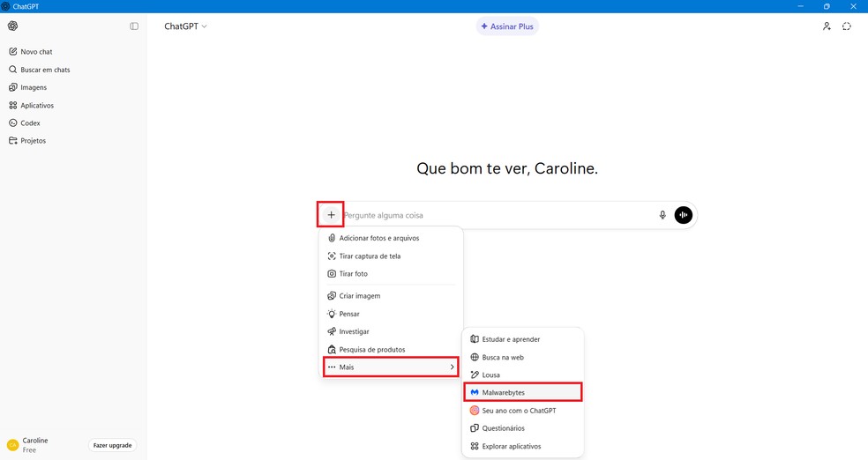Click the Malwarebytes logo icon
Image resolution: width=868 pixels, height=460 pixels.
click(x=475, y=392)
